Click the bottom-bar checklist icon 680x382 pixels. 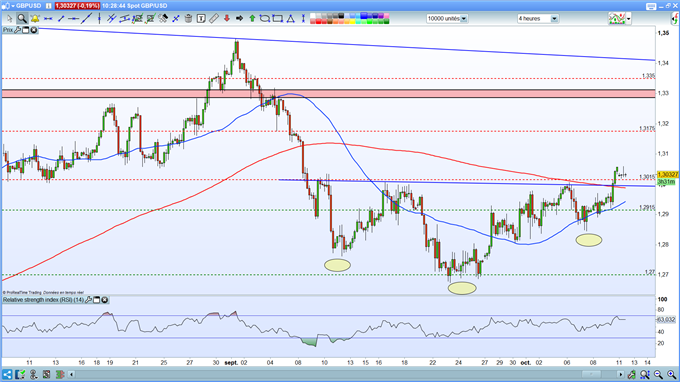click(20, 375)
